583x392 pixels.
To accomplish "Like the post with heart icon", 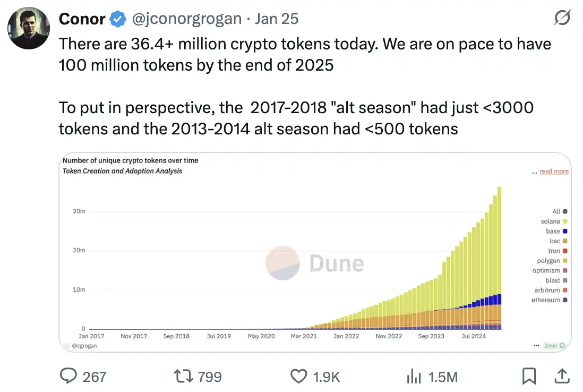I will (x=299, y=376).
